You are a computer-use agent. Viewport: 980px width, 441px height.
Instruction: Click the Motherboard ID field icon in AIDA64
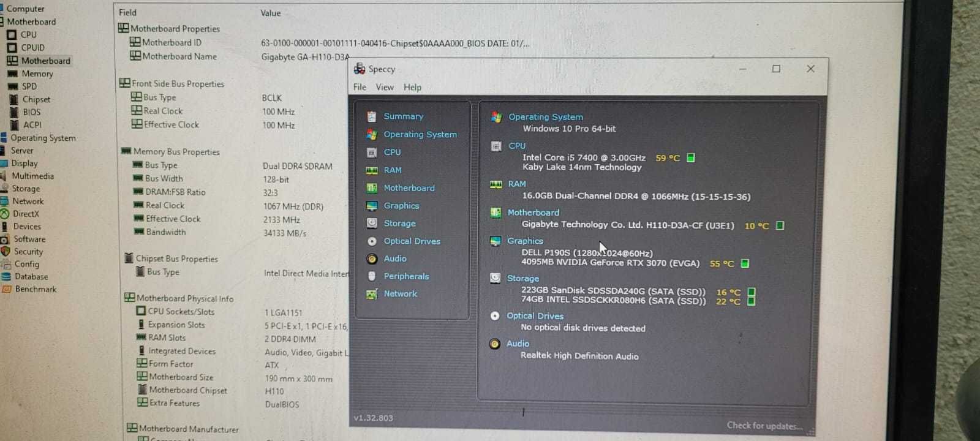(x=135, y=42)
